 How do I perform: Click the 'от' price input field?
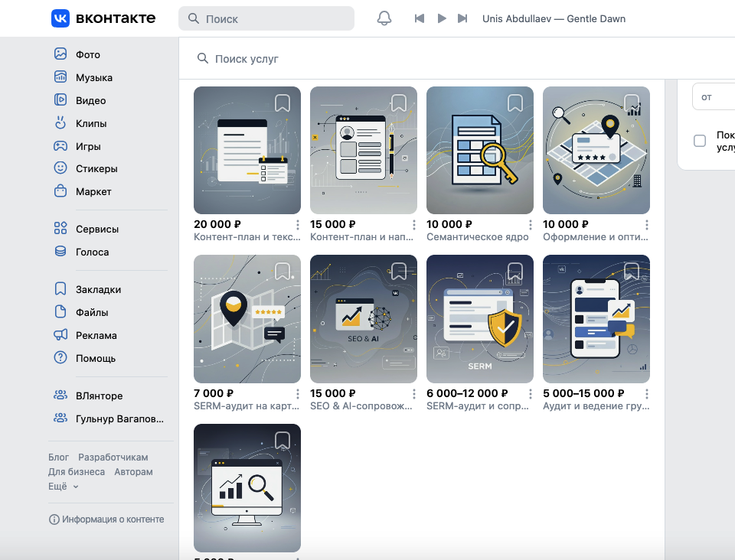point(714,97)
